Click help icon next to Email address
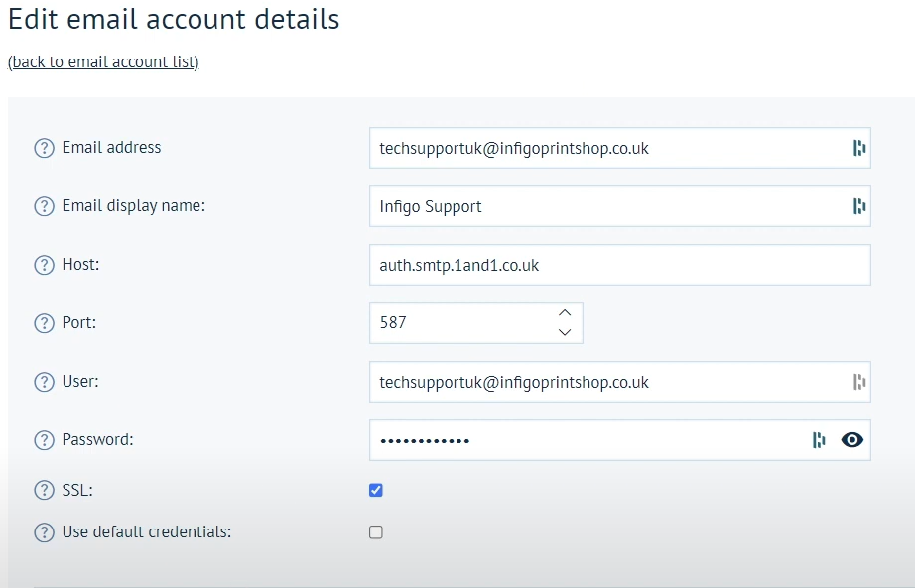Screen dimensions: 915x588 click(44, 148)
